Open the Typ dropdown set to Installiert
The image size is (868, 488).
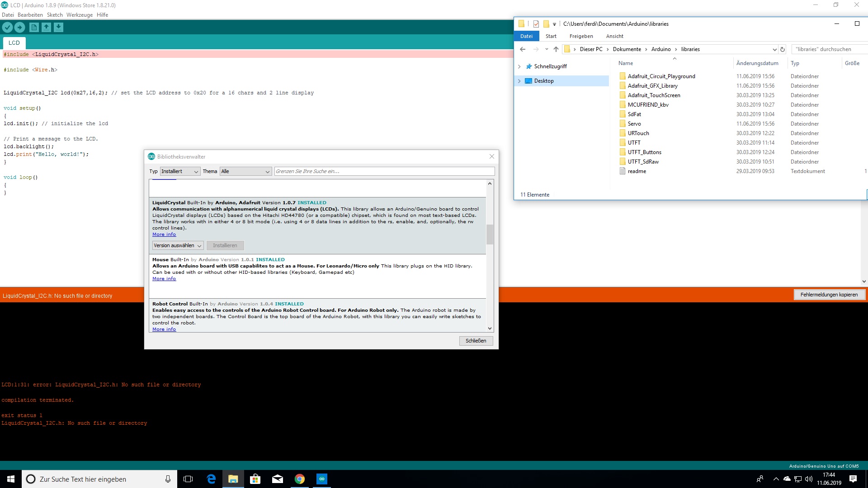click(x=180, y=171)
